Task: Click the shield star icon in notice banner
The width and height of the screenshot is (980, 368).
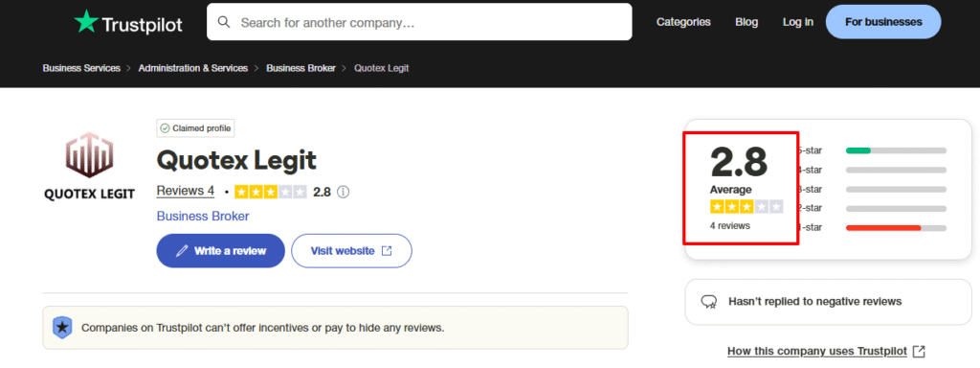Action: (62, 328)
